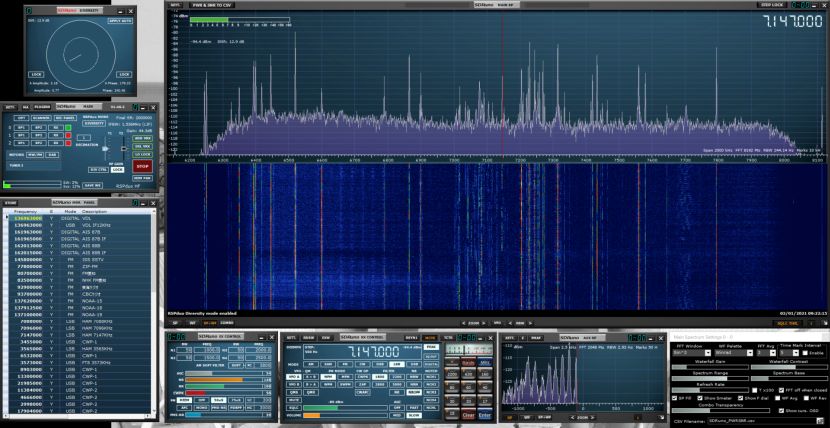Select memory row NOAA-15
The image size is (830, 428).
[x=78, y=300]
